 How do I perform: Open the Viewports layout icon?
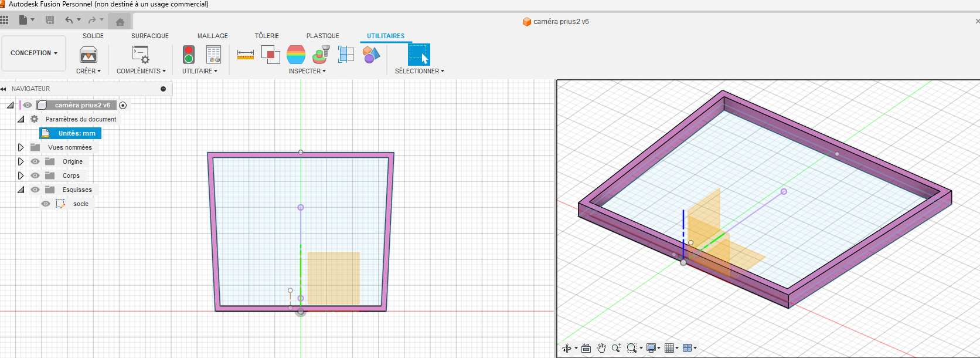coord(688,348)
